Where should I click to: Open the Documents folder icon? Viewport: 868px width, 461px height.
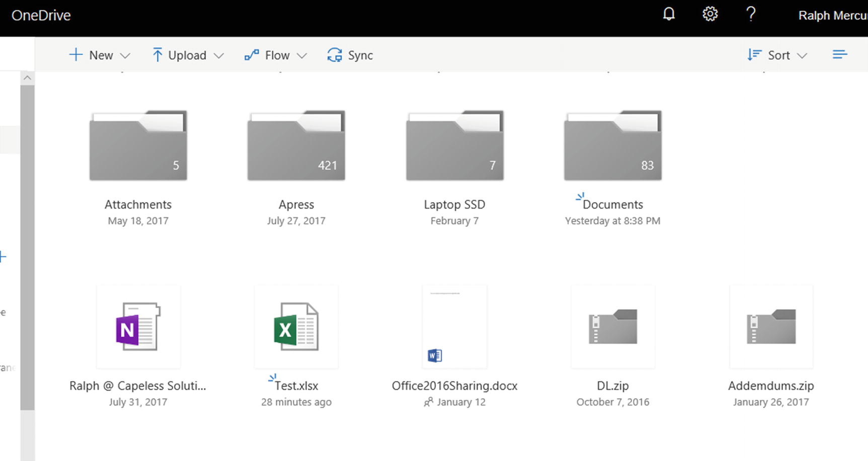613,145
